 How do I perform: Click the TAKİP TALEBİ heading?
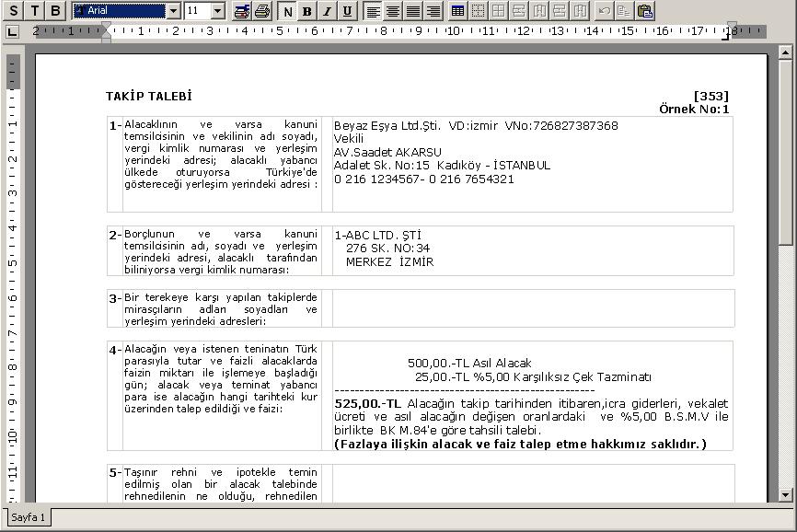[149, 96]
